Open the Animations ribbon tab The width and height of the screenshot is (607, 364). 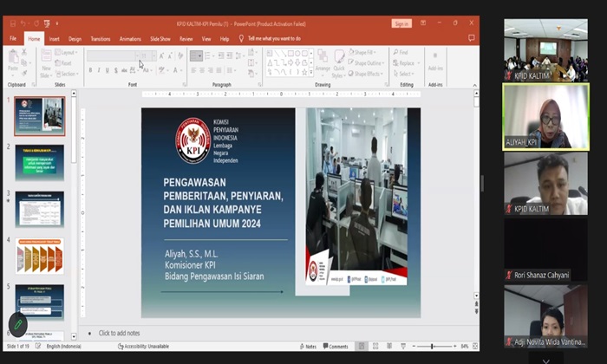coord(130,38)
